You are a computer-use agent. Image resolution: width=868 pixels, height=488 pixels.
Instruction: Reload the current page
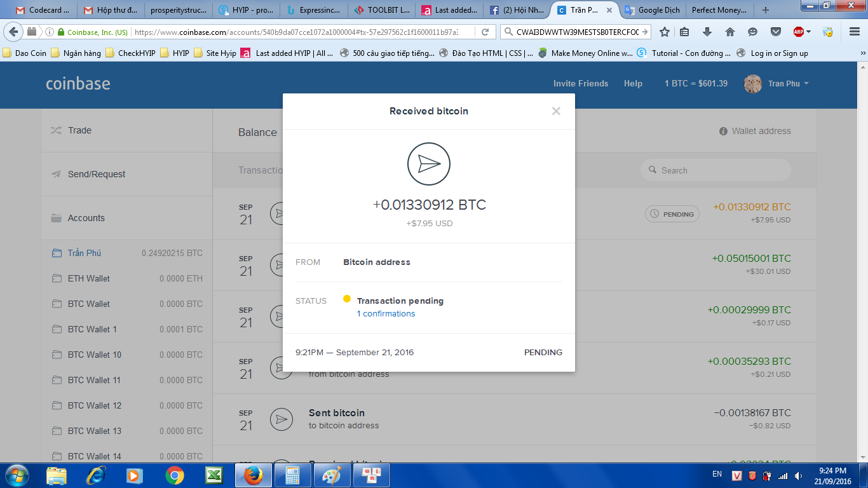point(485,32)
